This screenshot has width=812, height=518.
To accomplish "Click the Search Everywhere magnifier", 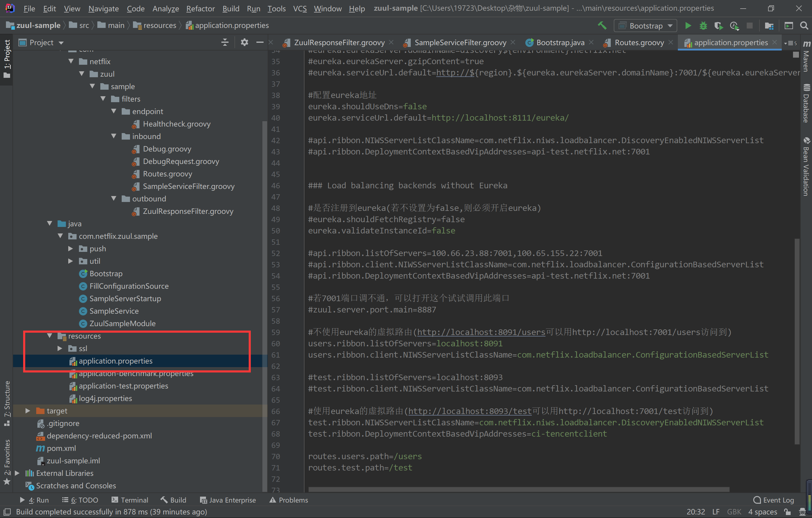I will point(804,26).
